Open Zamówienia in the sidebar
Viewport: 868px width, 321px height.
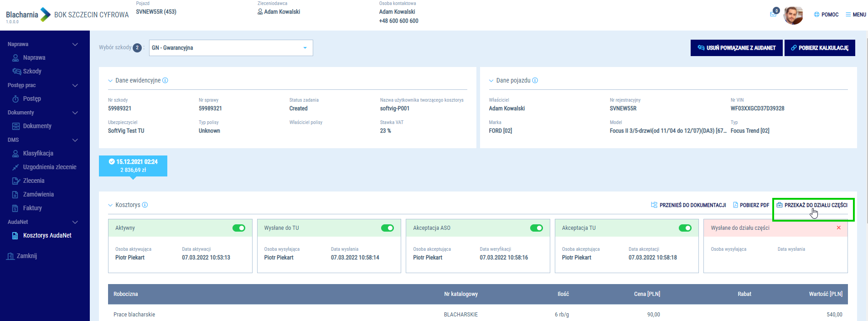coord(38,194)
